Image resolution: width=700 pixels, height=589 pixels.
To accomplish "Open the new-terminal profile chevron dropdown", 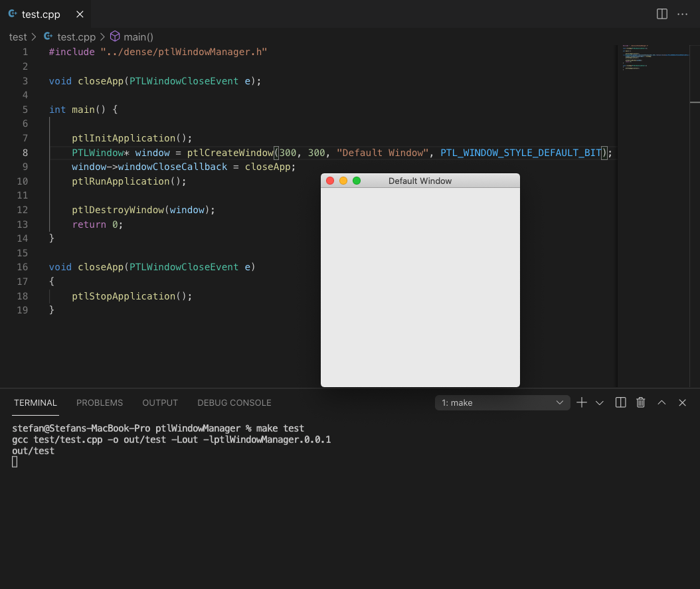I will [x=600, y=402].
